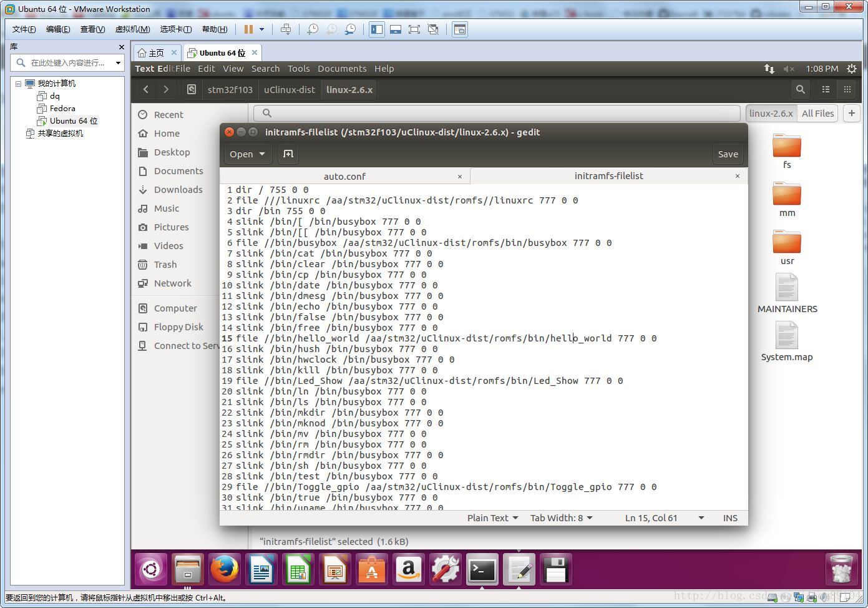
Task: Open Floppy Disk in Files sidebar
Action: (x=178, y=327)
